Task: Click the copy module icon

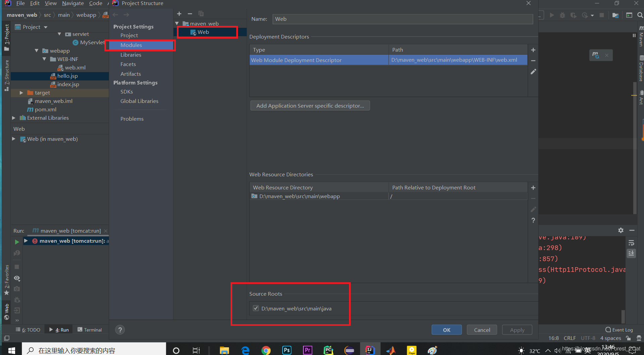Action: [x=201, y=14]
